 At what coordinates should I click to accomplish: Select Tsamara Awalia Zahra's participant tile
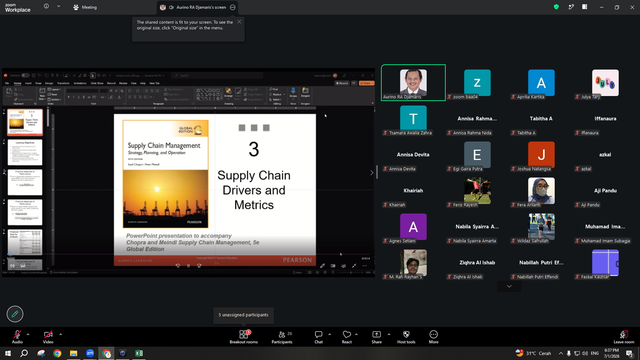point(413,118)
